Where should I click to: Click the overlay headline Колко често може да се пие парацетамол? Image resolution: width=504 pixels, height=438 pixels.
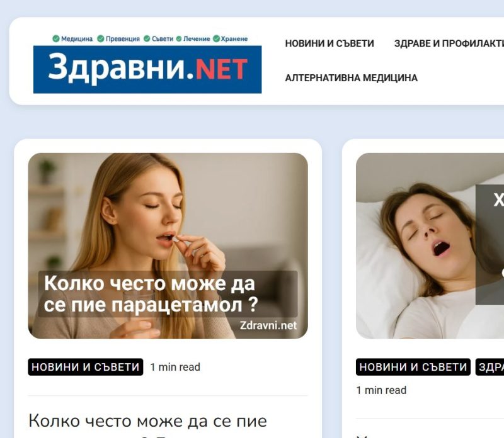point(151,294)
